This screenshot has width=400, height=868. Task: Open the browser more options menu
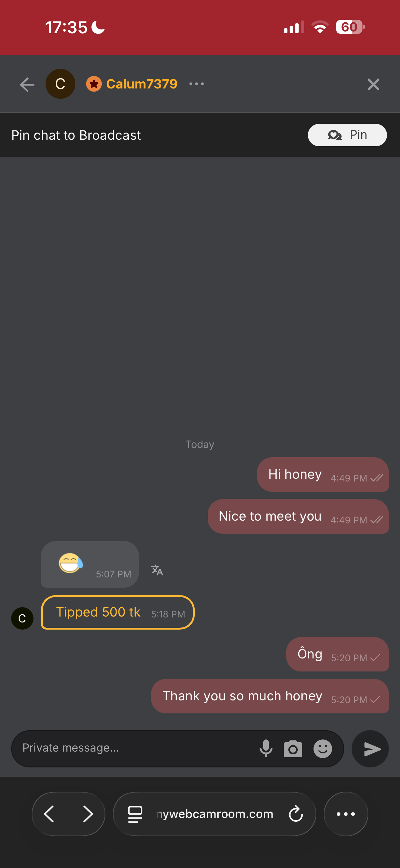[346, 814]
